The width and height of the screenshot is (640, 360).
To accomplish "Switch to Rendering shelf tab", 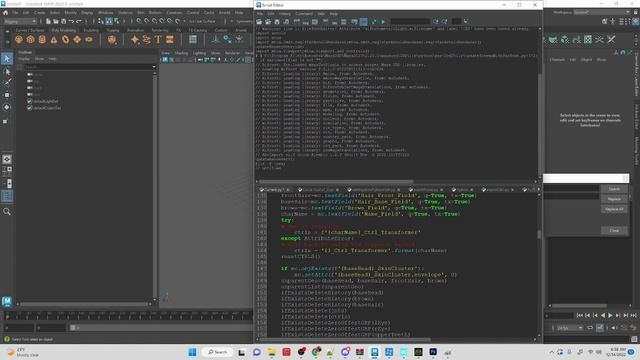I will [x=160, y=30].
